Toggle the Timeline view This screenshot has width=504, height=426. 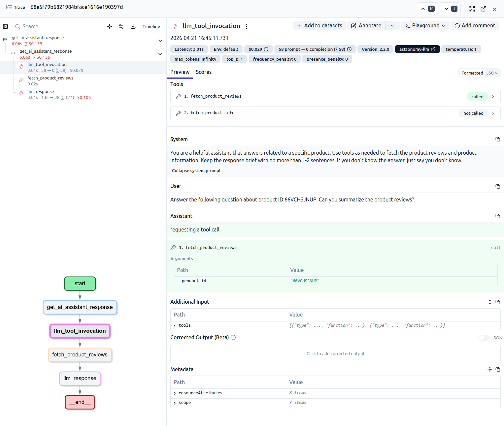151,26
